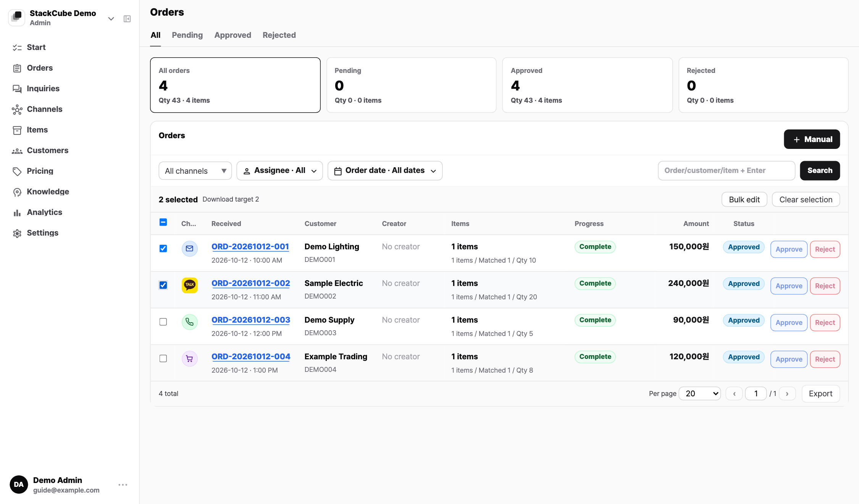859x504 pixels.
Task: Click the Bulk edit button
Action: [744, 200]
